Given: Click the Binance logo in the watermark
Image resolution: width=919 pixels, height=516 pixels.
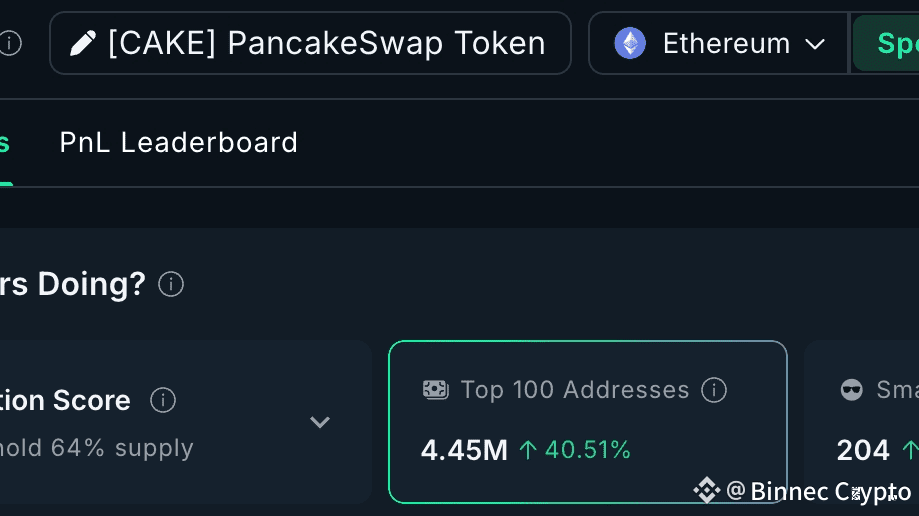Looking at the screenshot, I should point(707,491).
